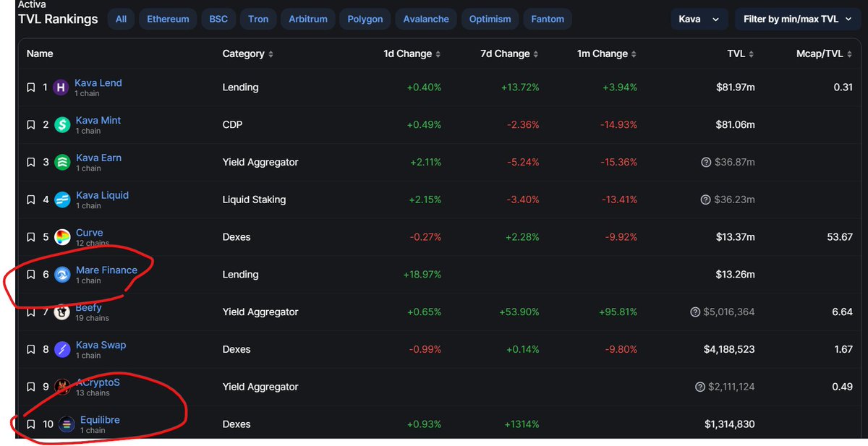Sort by the 1d Change column arrows
This screenshot has height=446, width=868.
point(438,54)
